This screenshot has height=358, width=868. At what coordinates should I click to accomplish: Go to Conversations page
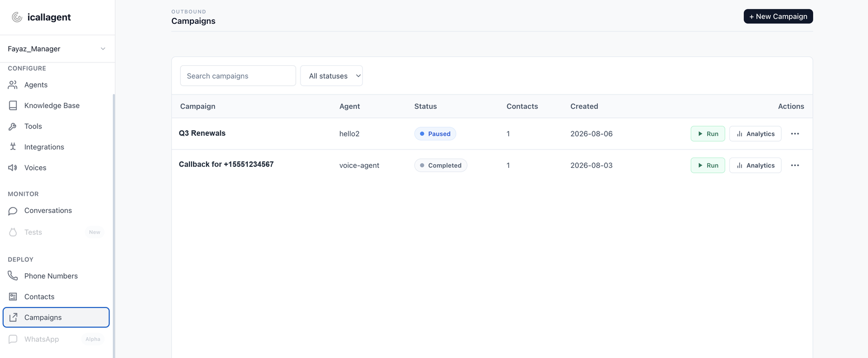[56, 211]
